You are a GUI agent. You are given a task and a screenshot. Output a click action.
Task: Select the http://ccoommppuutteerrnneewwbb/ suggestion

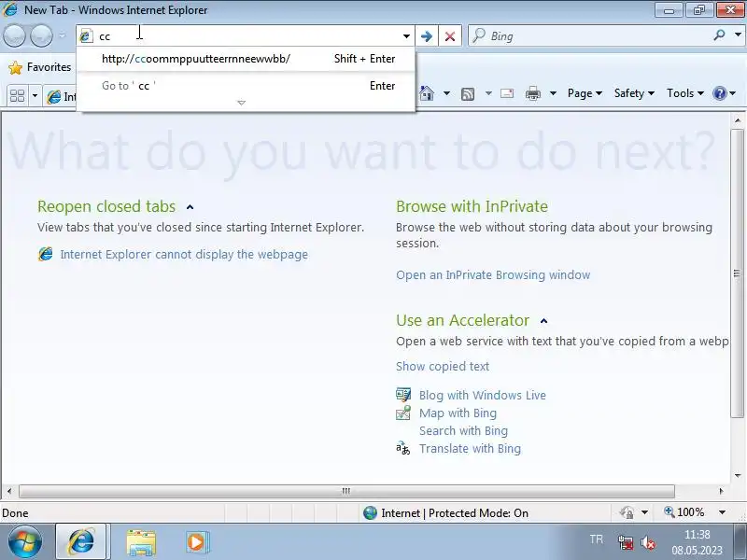246,59
